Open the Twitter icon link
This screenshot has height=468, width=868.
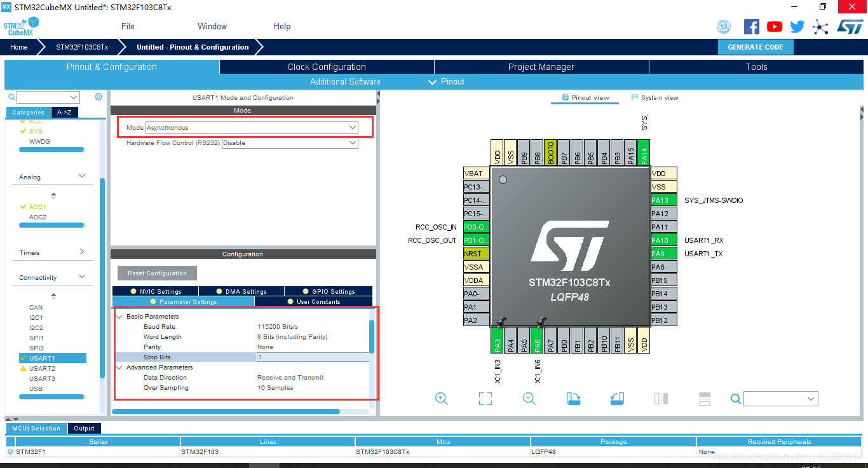click(797, 27)
